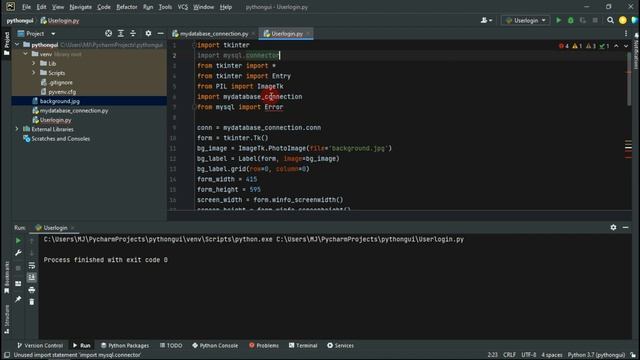
Task: Expand the Lib folder
Action: [x=34, y=64]
